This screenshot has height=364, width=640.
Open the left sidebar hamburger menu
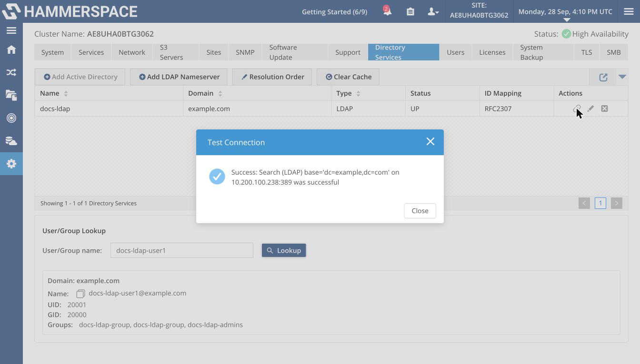(11, 30)
